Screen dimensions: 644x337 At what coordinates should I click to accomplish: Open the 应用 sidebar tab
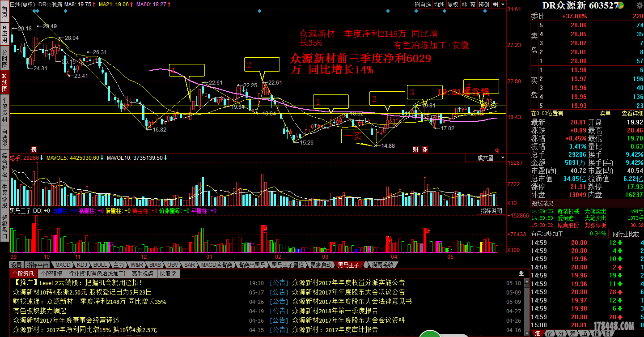(x=4, y=34)
